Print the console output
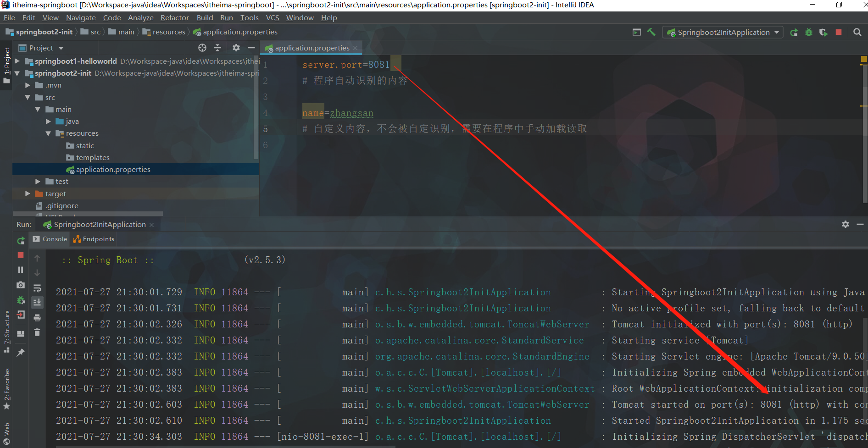This screenshot has height=448, width=868. pyautogui.click(x=37, y=317)
